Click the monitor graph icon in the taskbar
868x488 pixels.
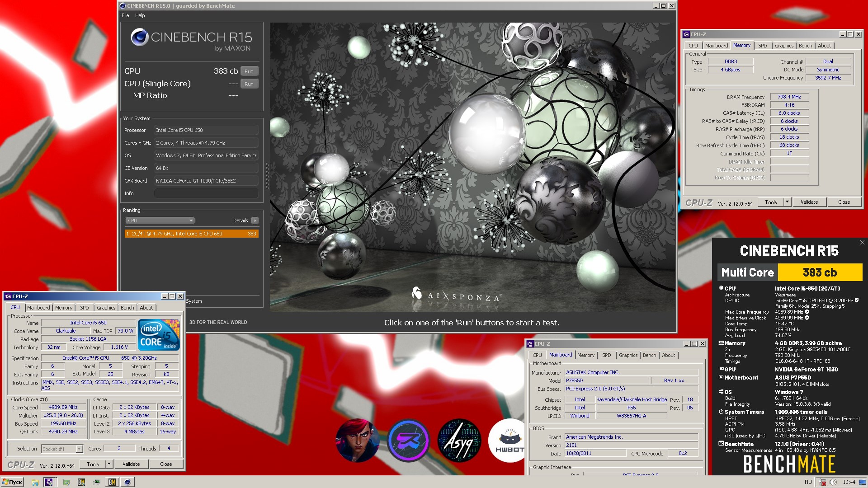coord(96,482)
